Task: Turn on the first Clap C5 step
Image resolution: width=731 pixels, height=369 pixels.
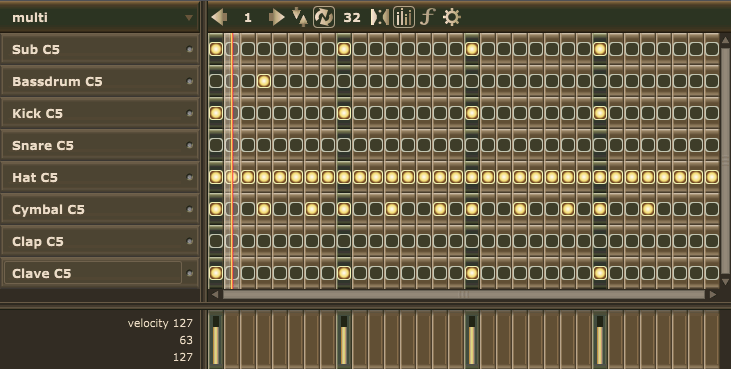Action: (216, 241)
